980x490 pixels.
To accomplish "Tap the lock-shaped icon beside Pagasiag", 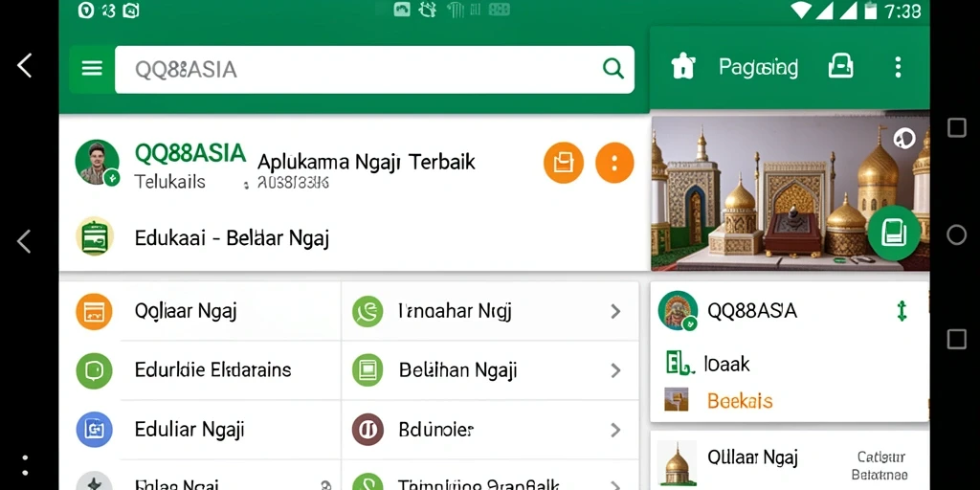I will [840, 66].
